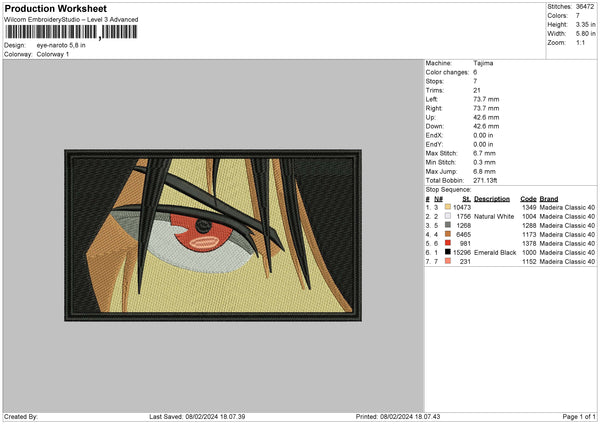Click the Emerald Black color swatch

point(448,252)
